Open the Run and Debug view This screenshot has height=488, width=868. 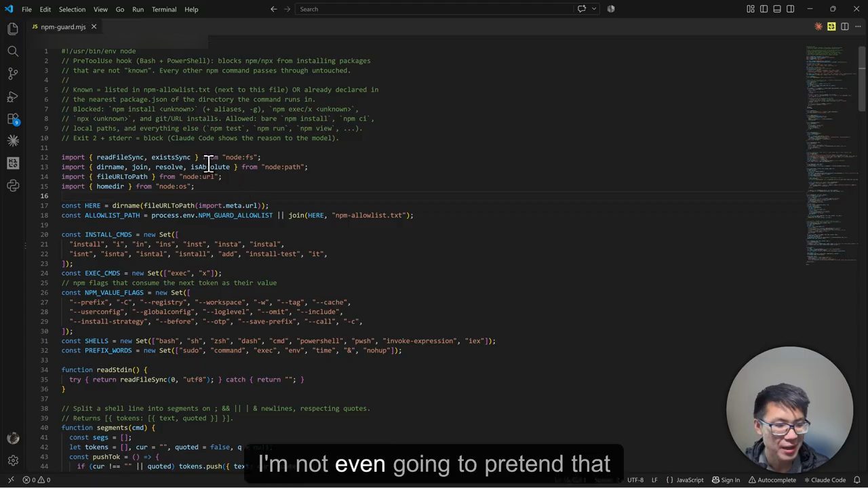tap(13, 96)
